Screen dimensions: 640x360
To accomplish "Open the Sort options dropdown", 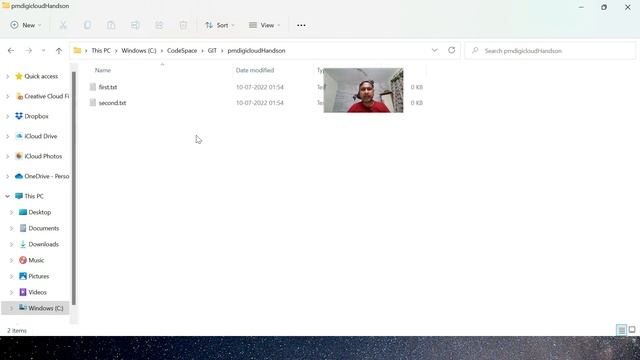I will (220, 25).
